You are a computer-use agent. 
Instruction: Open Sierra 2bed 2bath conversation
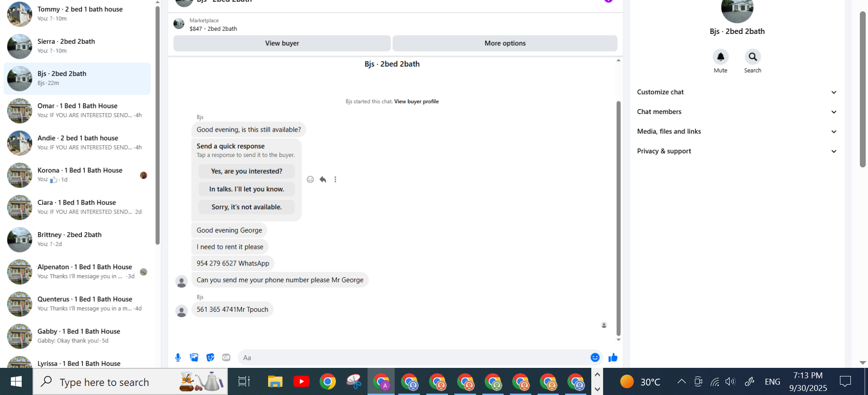click(x=77, y=46)
